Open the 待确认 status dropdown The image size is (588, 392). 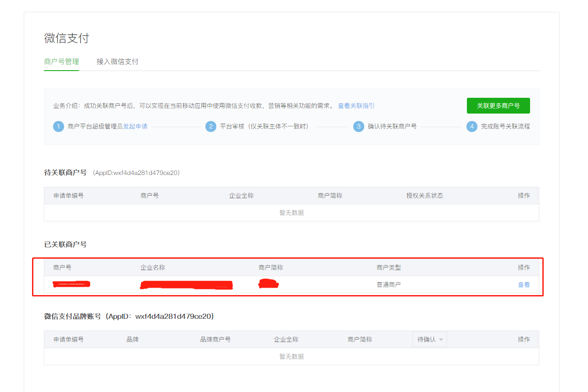(430, 339)
